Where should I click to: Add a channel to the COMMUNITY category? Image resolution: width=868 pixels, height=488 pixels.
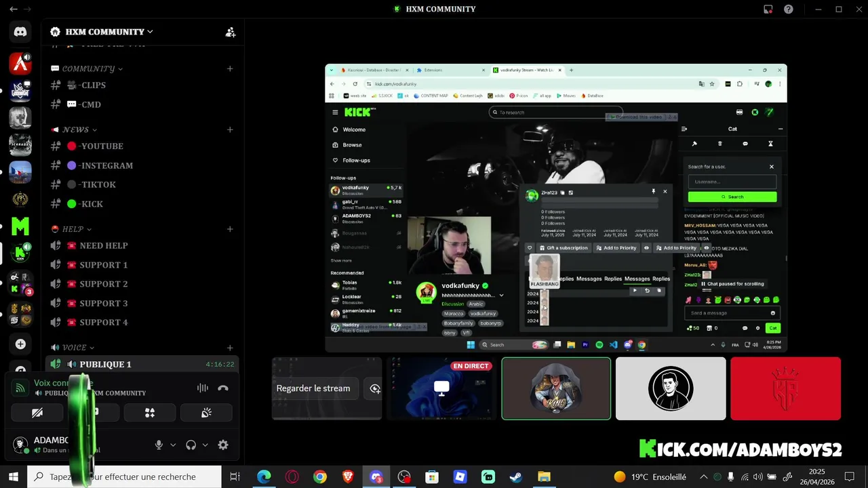(230, 68)
